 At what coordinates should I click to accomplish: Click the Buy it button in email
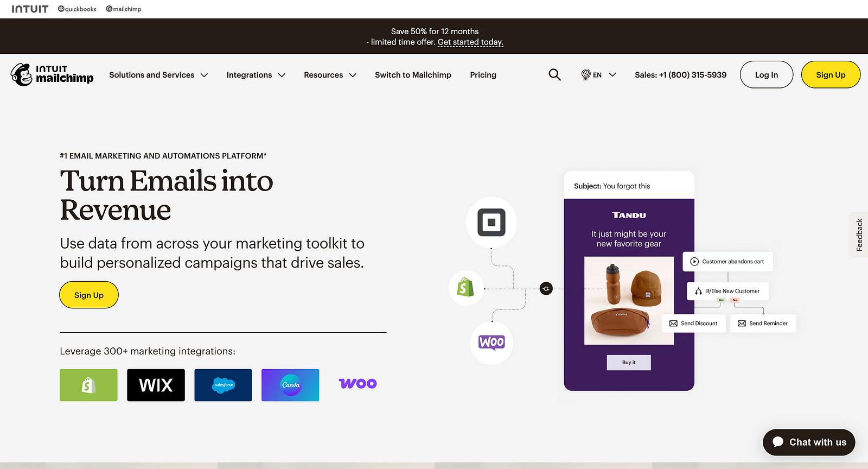coord(629,362)
